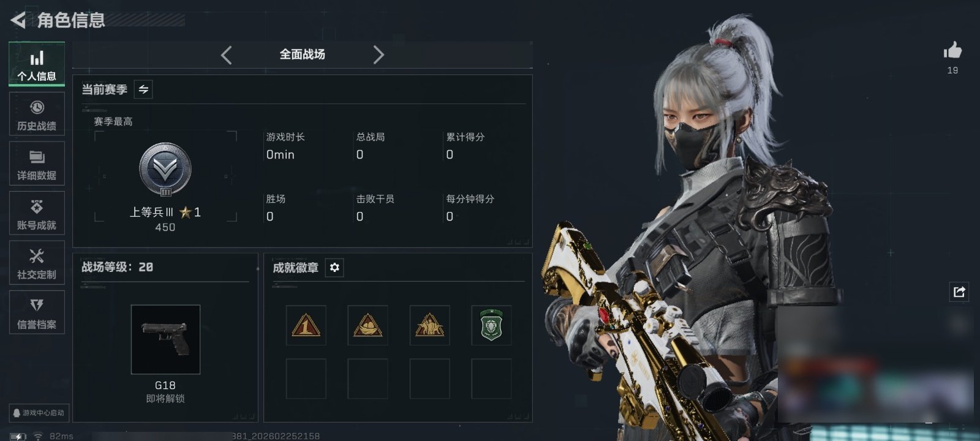The height and width of the screenshot is (441, 980).
Task: Select the G18 pistol unlock thumbnail
Action: pyautogui.click(x=165, y=339)
